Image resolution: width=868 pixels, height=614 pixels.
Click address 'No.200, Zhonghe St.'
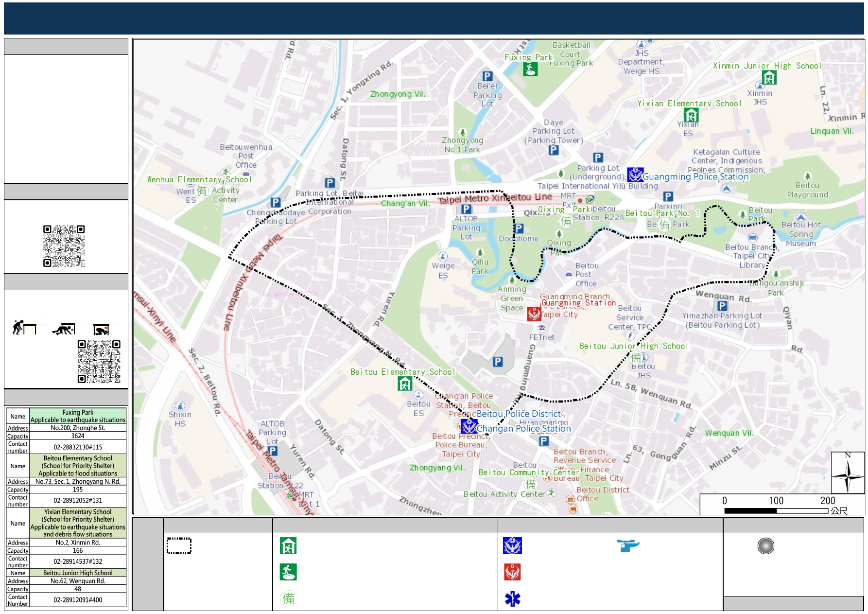coord(78,428)
